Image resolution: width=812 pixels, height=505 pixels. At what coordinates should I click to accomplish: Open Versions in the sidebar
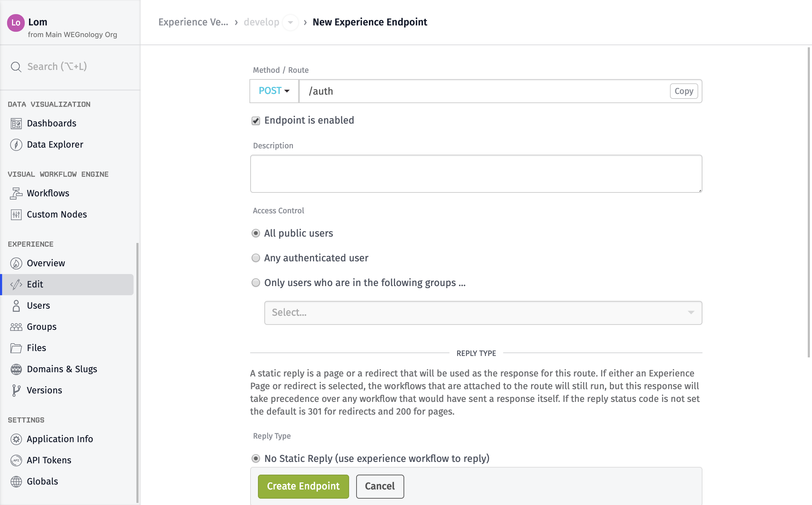(x=44, y=390)
